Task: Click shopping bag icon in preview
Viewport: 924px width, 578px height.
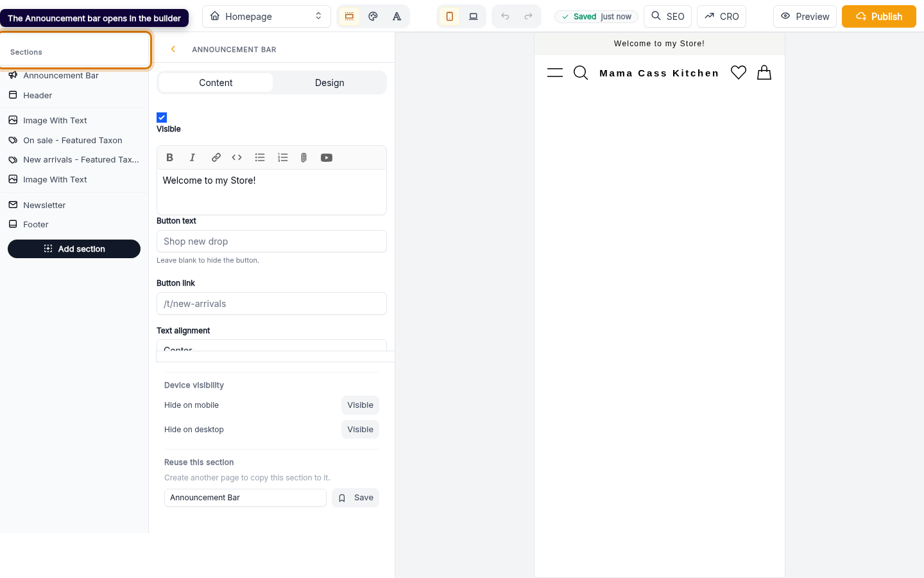Action: tap(764, 73)
